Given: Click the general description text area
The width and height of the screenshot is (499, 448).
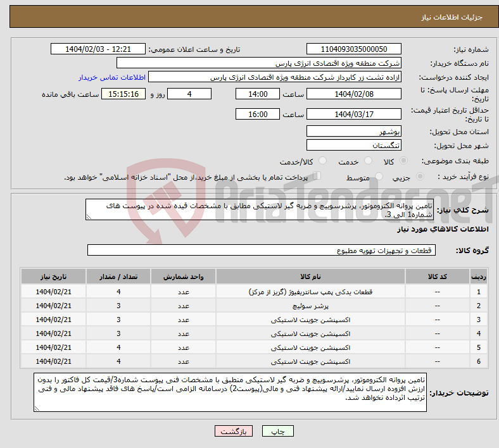Looking at the screenshot, I should [260, 209].
